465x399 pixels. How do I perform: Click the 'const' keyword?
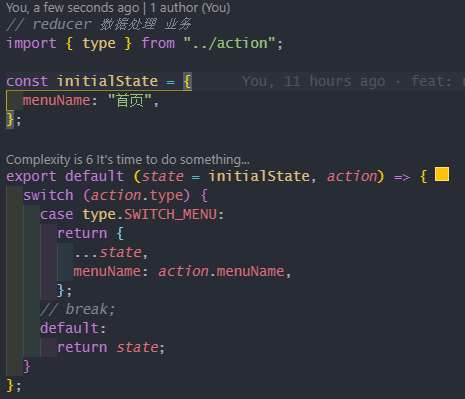pyautogui.click(x=27, y=81)
